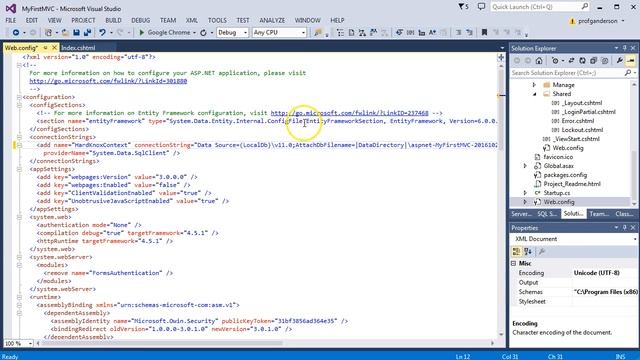
Task: Open the FILE menu
Action: pyautogui.click(x=11, y=20)
